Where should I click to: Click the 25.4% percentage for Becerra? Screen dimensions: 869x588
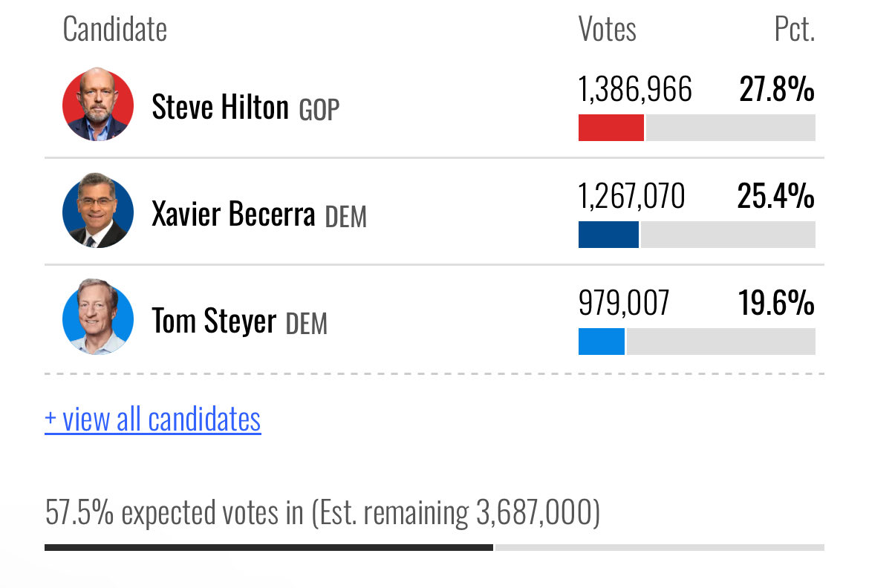776,196
